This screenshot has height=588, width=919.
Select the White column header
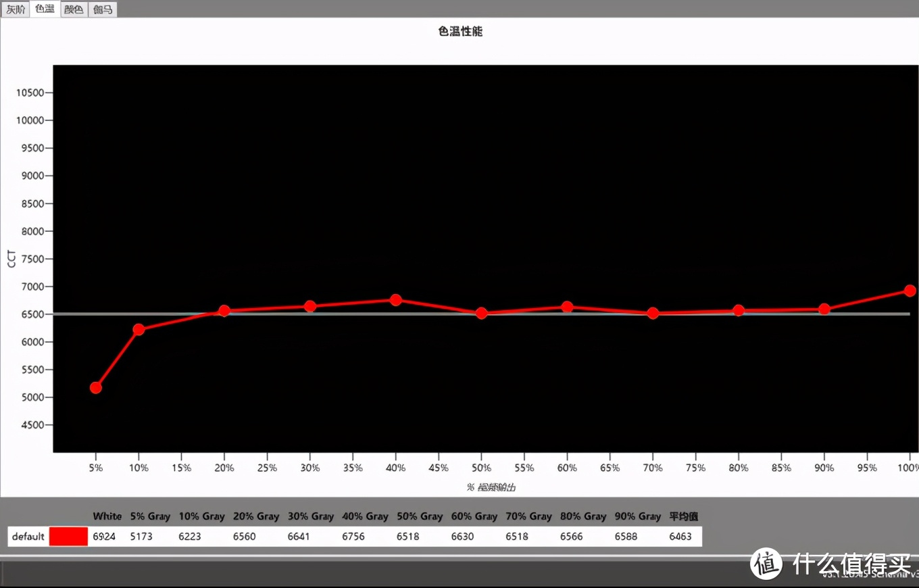point(107,516)
